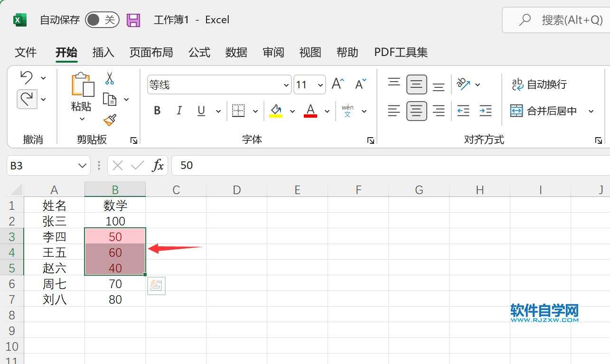This screenshot has height=364, width=610.
Task: Click the Format Painter brush icon
Action: coord(110,121)
